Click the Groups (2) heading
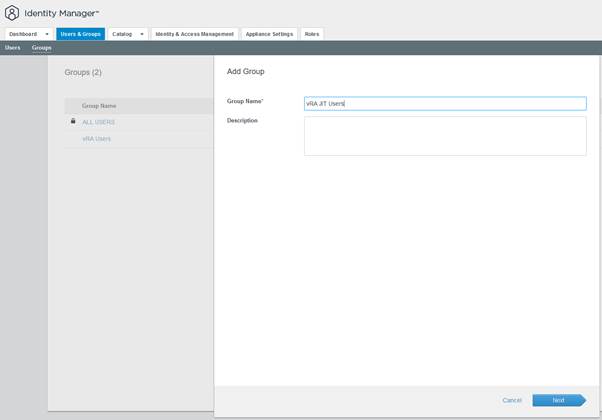Image resolution: width=602 pixels, height=420 pixels. coord(83,72)
